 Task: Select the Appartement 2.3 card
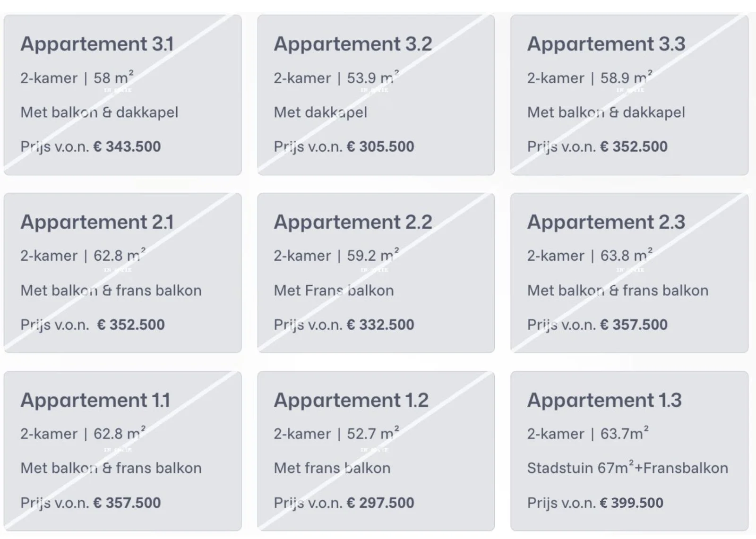629,273
